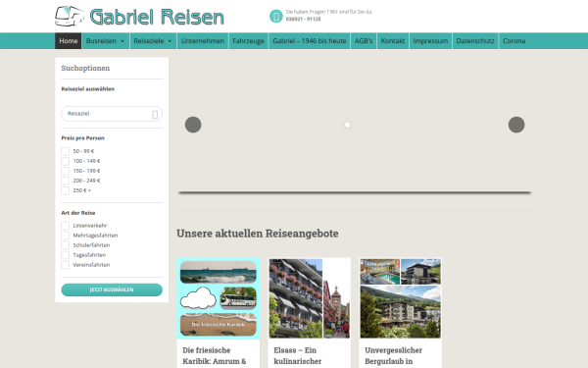Expand the Reiseziele dropdown menu
588x368 pixels.
point(153,41)
